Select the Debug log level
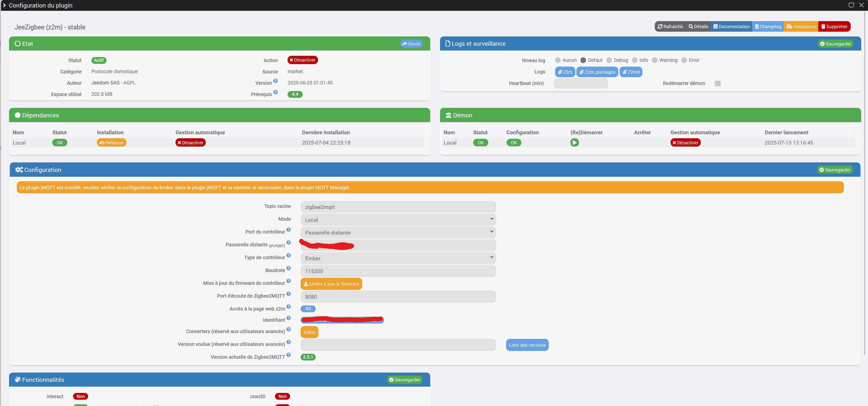Image resolution: width=868 pixels, height=406 pixels. [609, 60]
